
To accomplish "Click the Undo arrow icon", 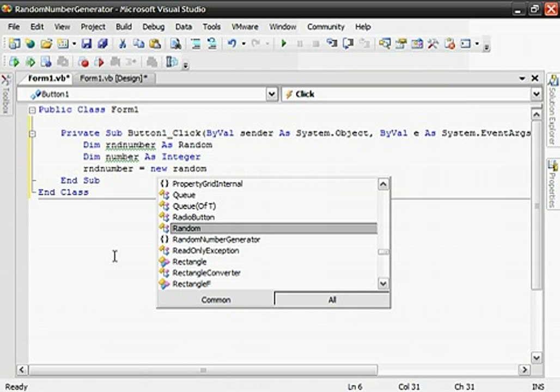I will click(x=232, y=44).
